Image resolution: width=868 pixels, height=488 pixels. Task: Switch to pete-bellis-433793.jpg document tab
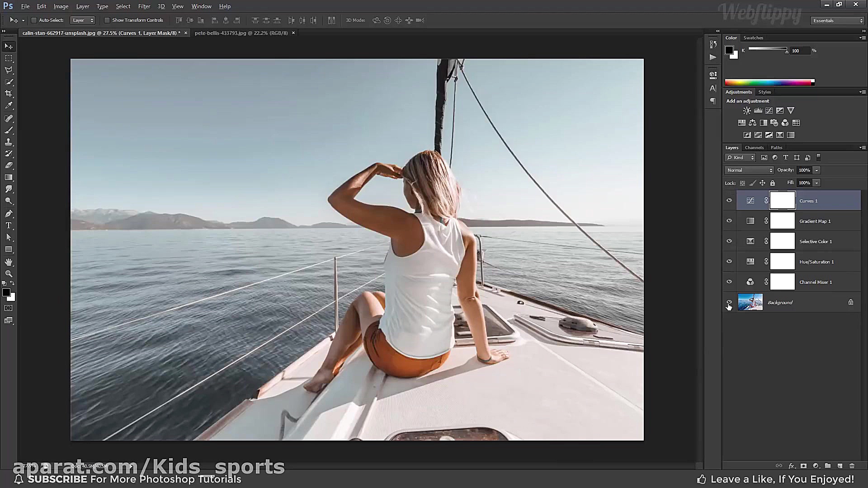click(x=241, y=33)
